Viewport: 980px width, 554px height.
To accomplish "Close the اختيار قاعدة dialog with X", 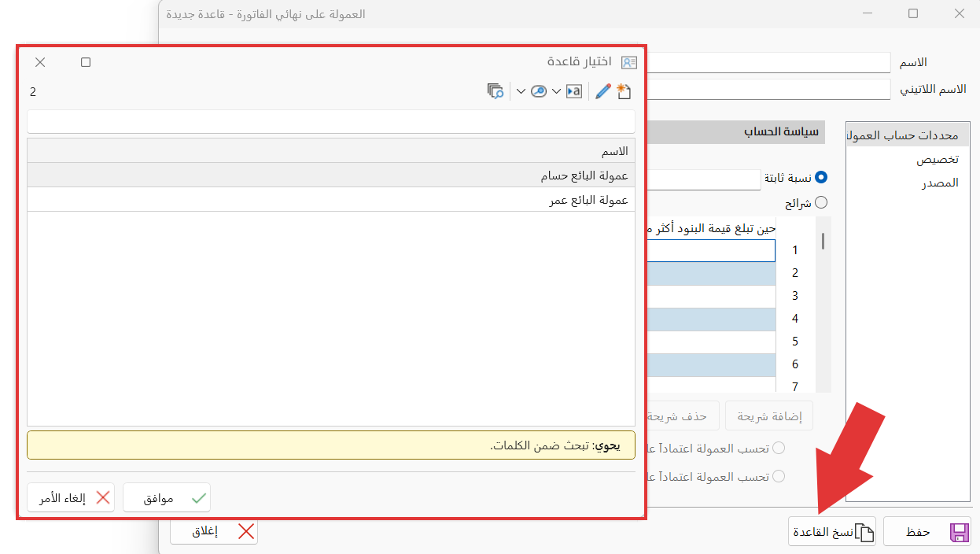I will pyautogui.click(x=40, y=62).
